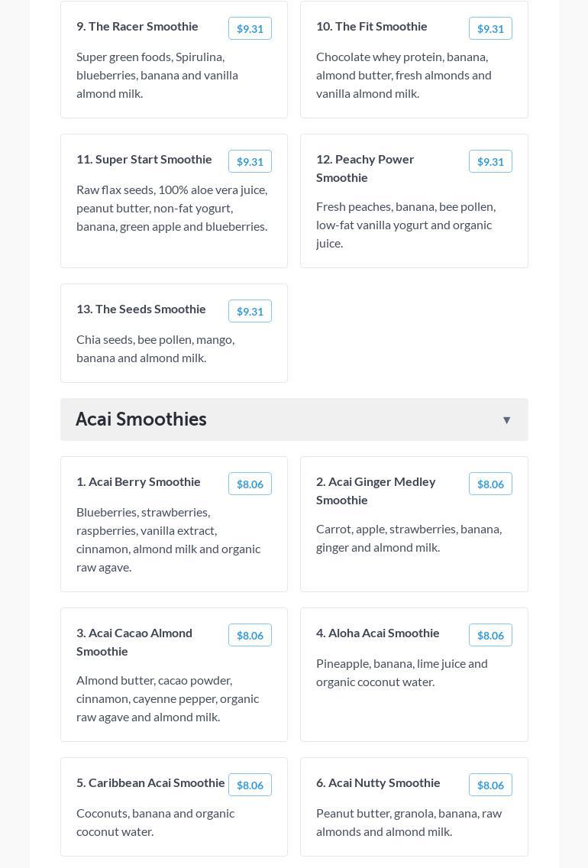Open the "1. Acai Berry Smoothie" title
588x868 pixels.
138,481
